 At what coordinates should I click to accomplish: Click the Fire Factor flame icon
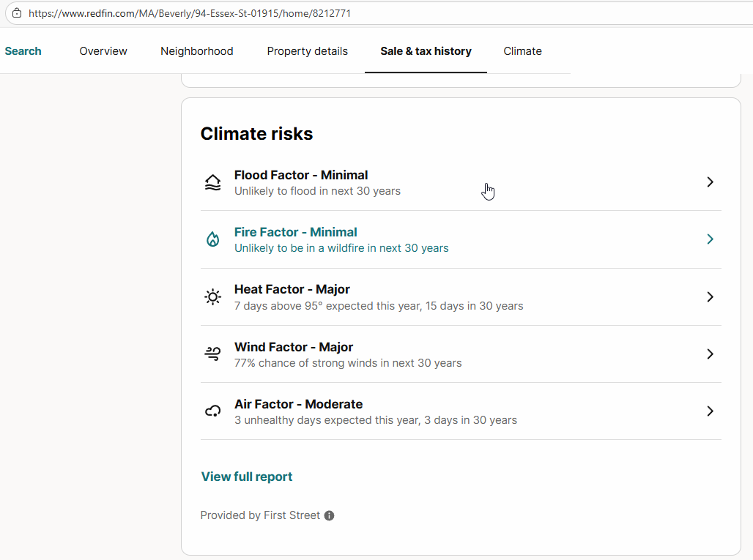click(x=212, y=239)
